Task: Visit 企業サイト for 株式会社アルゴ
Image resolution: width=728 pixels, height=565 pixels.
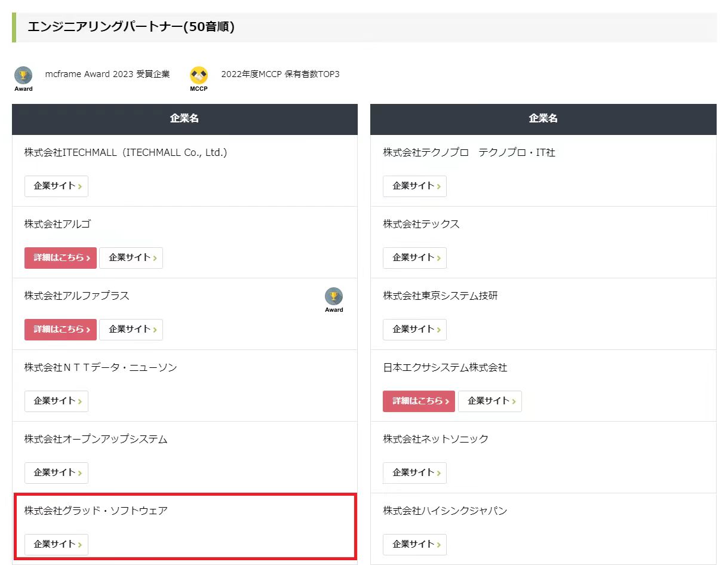Action: coord(131,258)
